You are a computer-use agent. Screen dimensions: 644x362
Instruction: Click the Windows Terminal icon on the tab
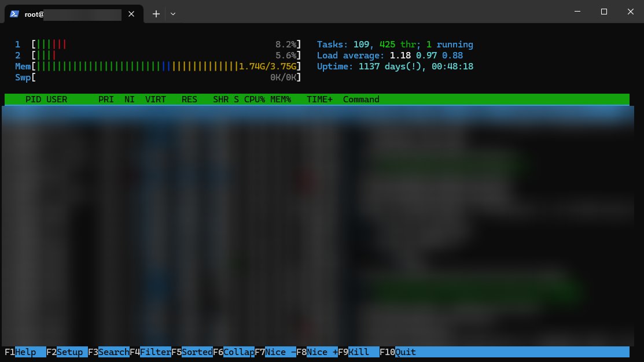click(14, 13)
